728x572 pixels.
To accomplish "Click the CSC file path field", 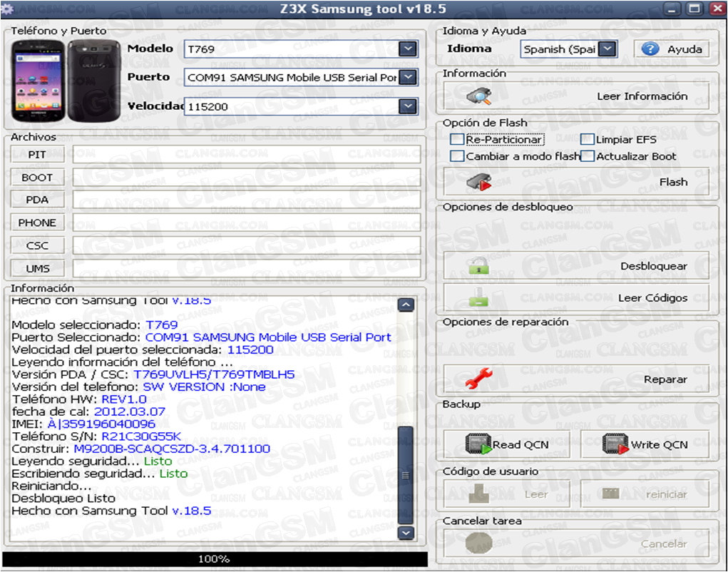I will tap(247, 245).
